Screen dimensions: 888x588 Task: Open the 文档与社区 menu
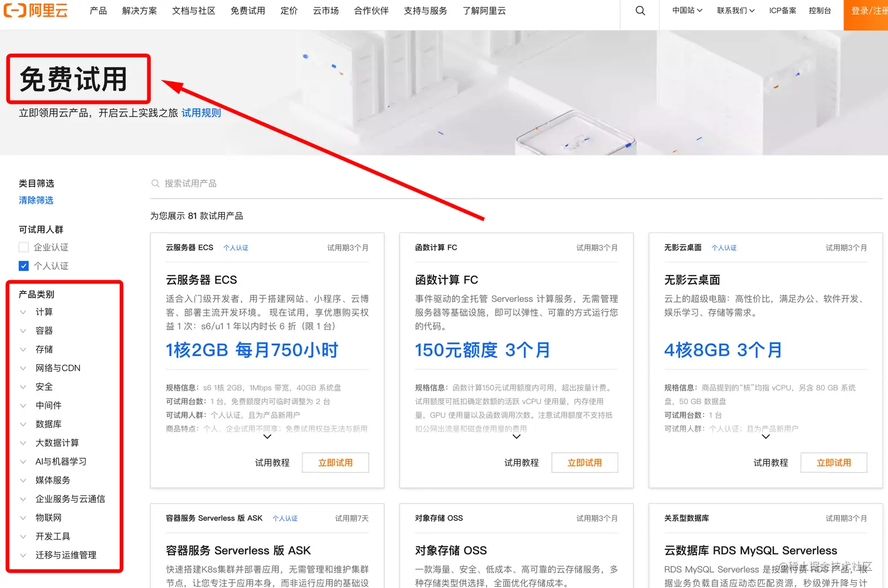coord(193,11)
